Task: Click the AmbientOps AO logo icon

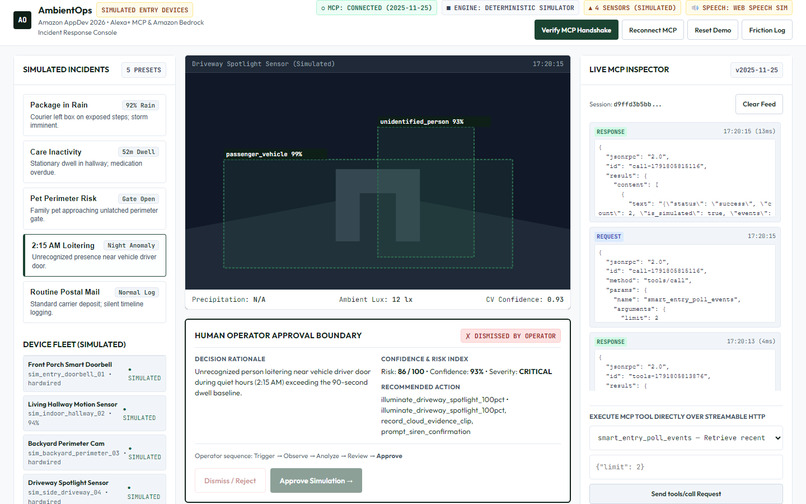Action: (22, 20)
